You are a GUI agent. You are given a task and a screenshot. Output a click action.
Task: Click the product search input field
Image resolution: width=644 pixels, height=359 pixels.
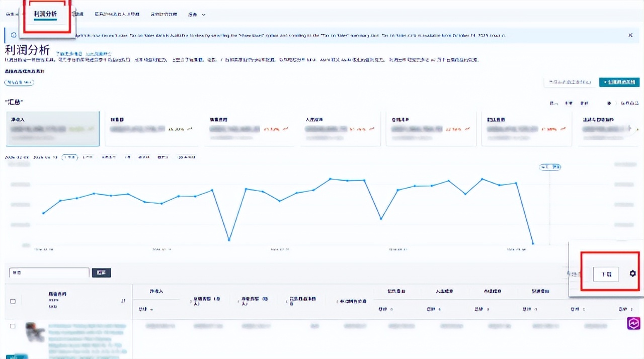(49, 273)
